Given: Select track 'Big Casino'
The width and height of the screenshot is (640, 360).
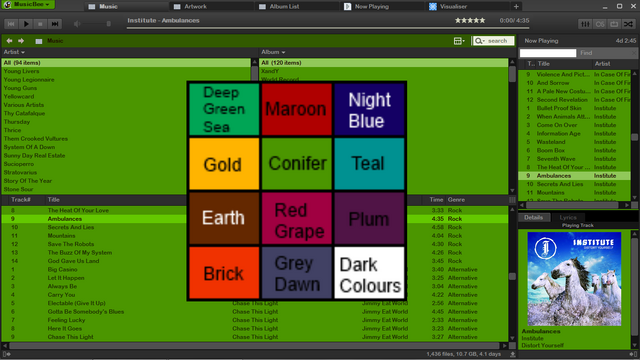Looking at the screenshot, I should (x=62, y=270).
